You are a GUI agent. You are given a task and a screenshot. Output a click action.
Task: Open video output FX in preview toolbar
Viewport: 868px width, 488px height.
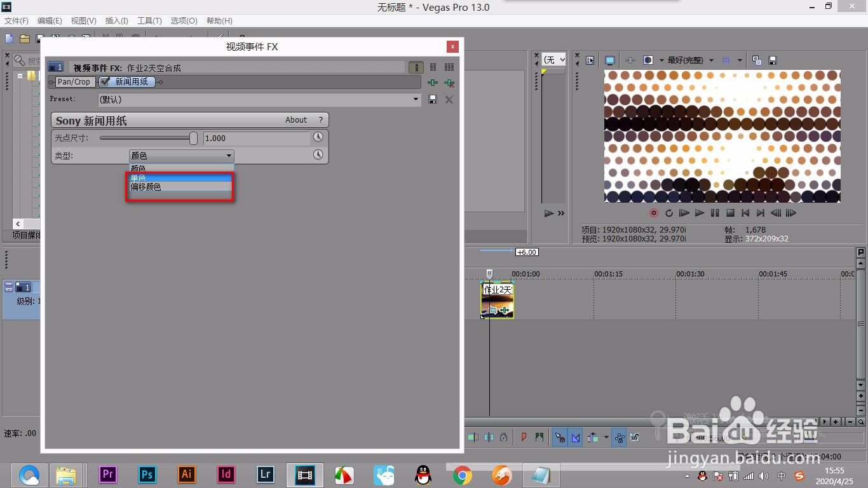[x=630, y=60]
